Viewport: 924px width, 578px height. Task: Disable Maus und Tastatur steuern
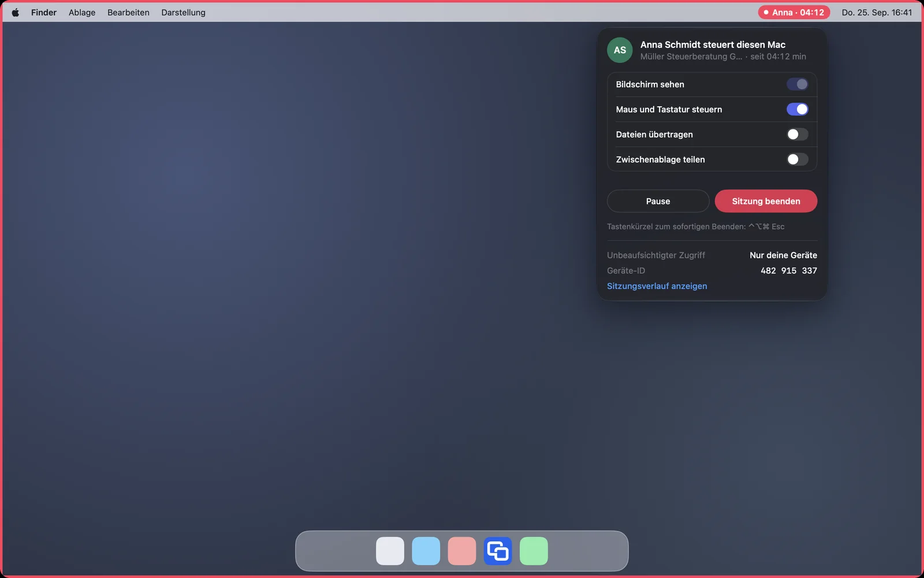click(797, 109)
